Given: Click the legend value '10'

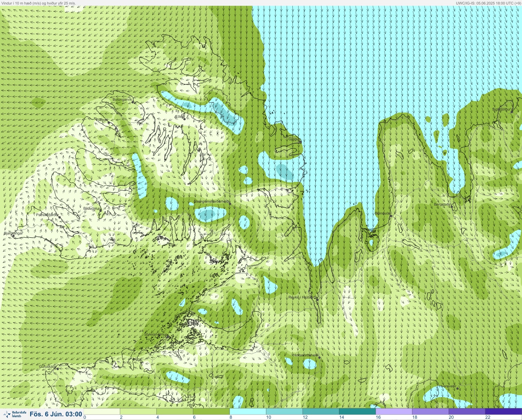Looking at the screenshot, I should coord(268,417).
